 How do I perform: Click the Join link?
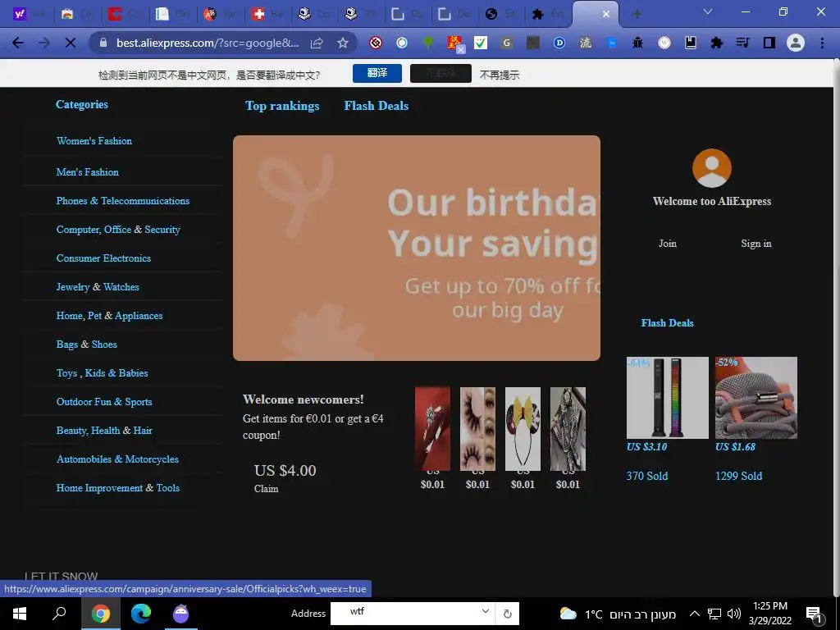click(668, 244)
